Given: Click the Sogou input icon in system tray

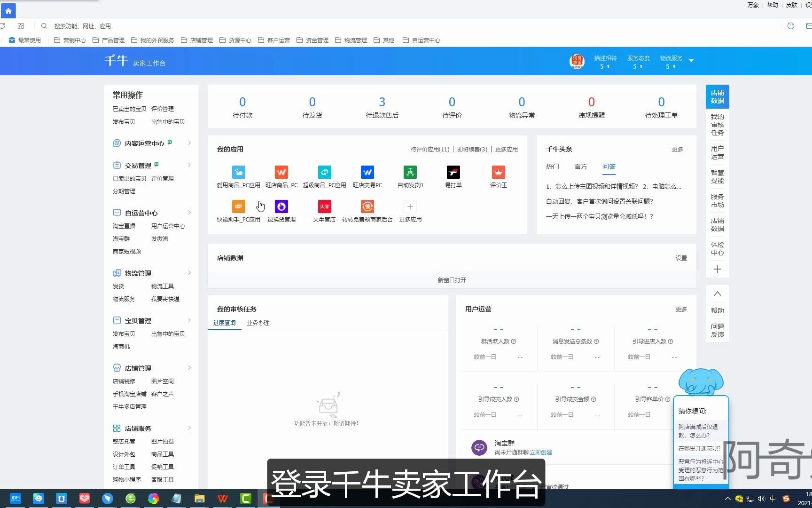Looking at the screenshot, I should click(x=786, y=499).
